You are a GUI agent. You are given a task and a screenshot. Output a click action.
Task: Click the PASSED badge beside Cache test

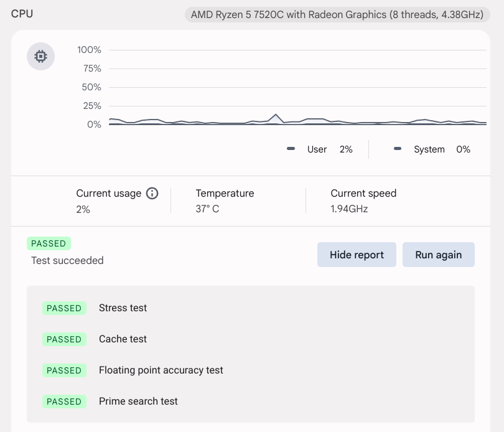(64, 339)
